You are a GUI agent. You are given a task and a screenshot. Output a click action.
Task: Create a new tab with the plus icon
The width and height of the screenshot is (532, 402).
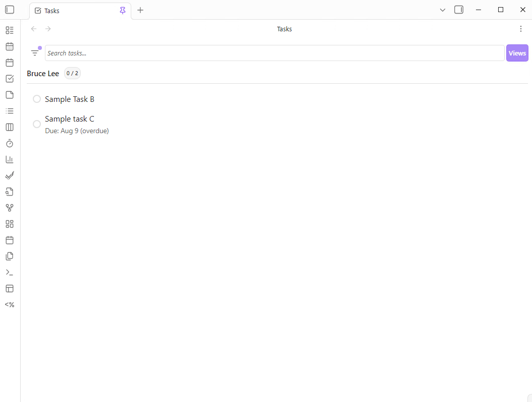click(140, 10)
